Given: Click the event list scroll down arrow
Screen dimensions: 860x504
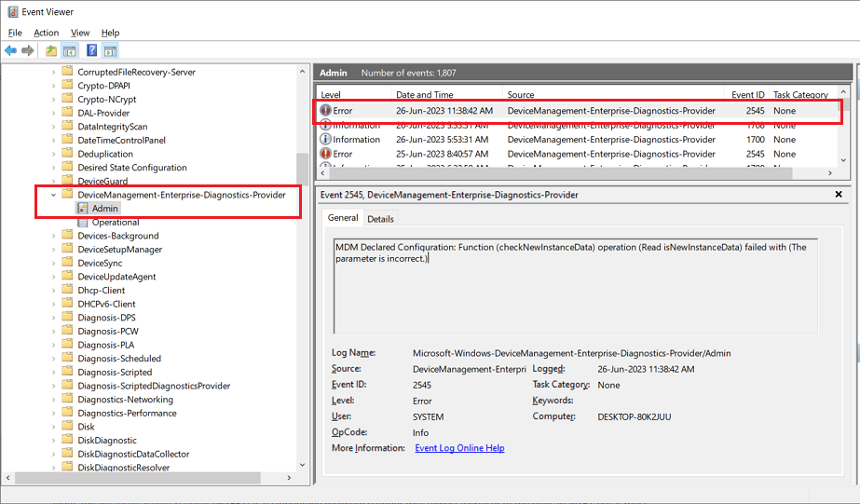Looking at the screenshot, I should [x=843, y=160].
